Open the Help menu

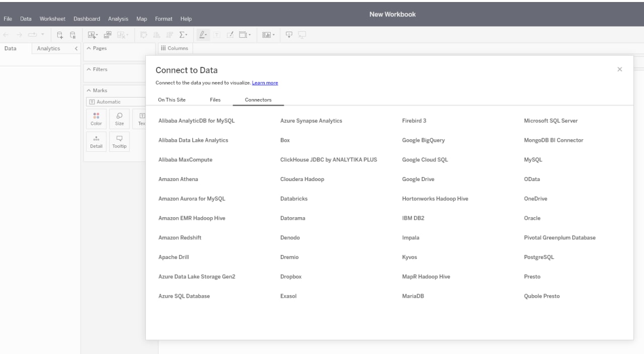186,19
